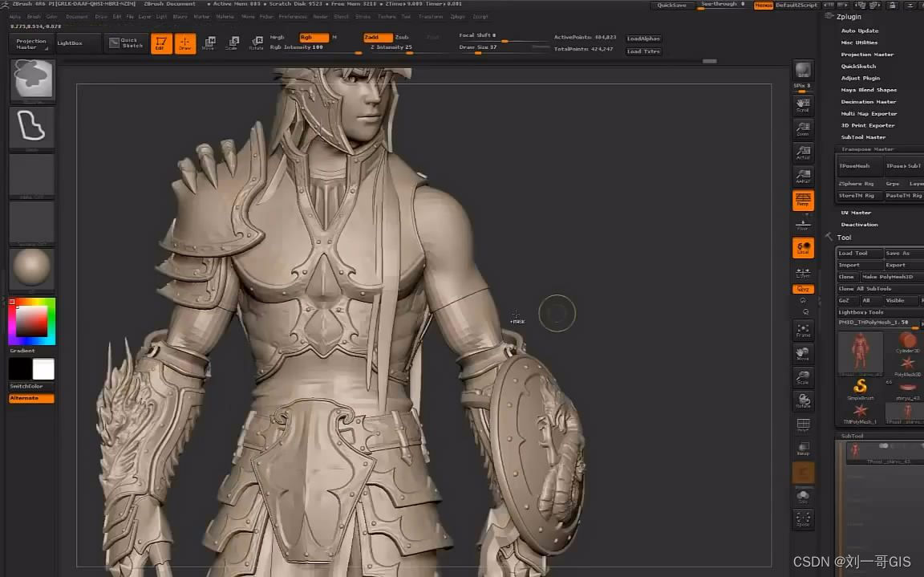Switch to Scale mode in the top toolbar

pos(233,43)
